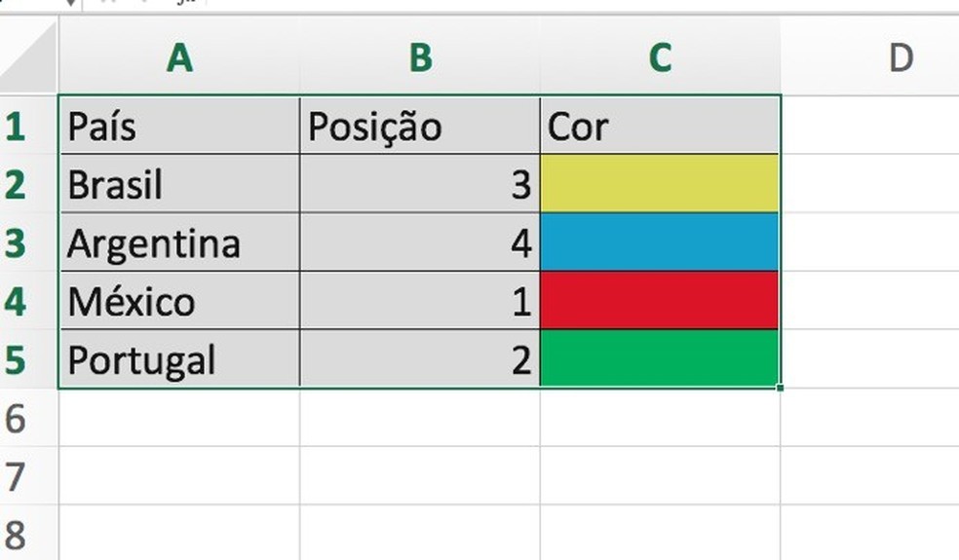Select the cell containing Brasil

pos(179,184)
